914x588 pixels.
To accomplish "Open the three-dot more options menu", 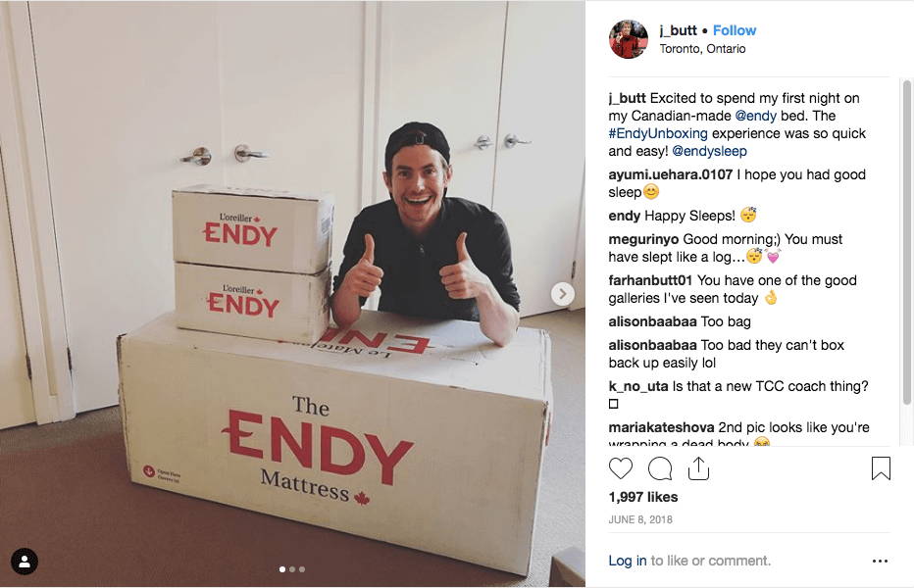I will 880,561.
